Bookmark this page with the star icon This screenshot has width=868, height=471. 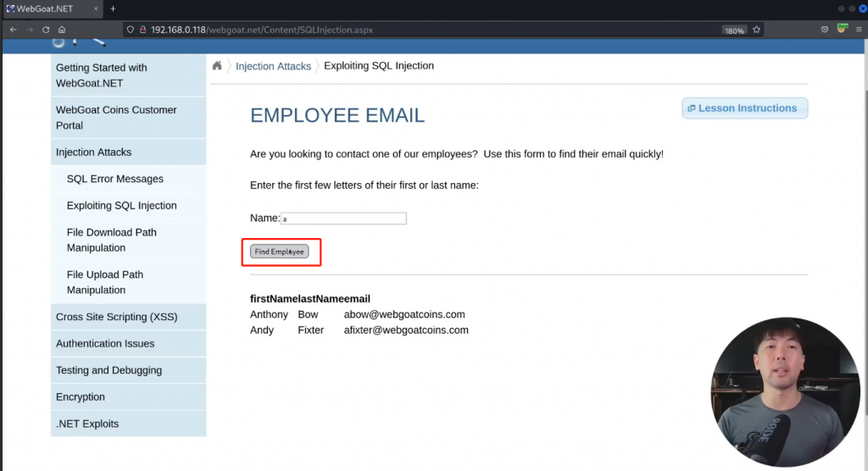click(756, 30)
